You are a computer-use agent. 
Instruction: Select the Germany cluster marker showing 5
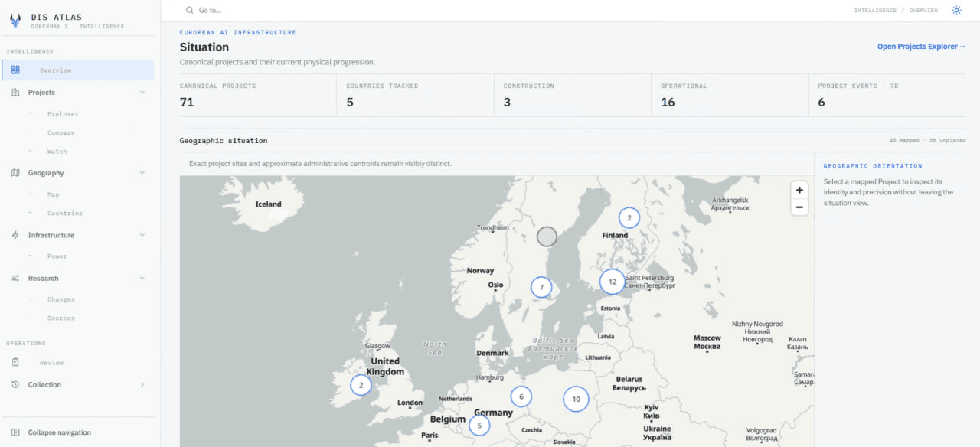coord(479,426)
